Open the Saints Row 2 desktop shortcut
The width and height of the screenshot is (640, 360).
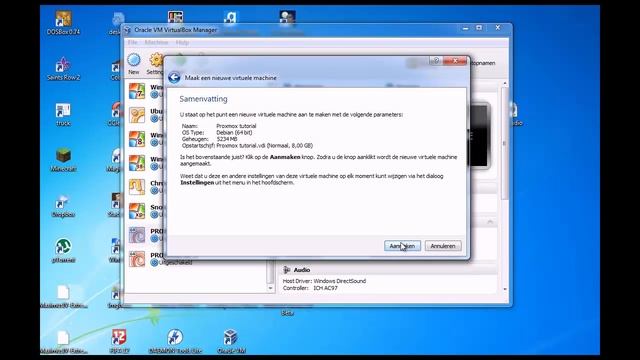point(63,69)
